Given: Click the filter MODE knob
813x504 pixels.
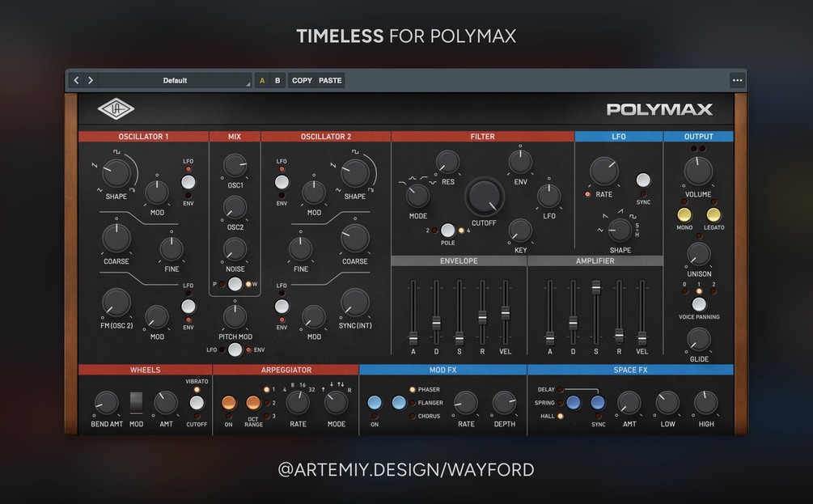Looking at the screenshot, I should 417,197.
